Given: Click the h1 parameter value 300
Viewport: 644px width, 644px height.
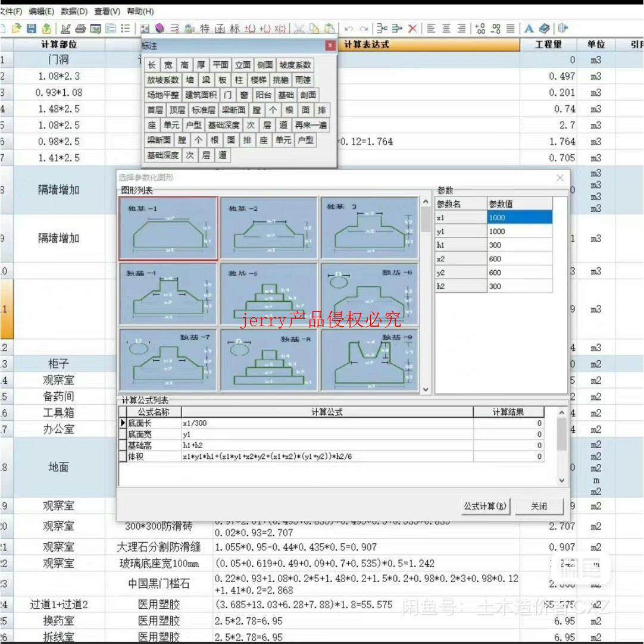Looking at the screenshot, I should pyautogui.click(x=520, y=245).
